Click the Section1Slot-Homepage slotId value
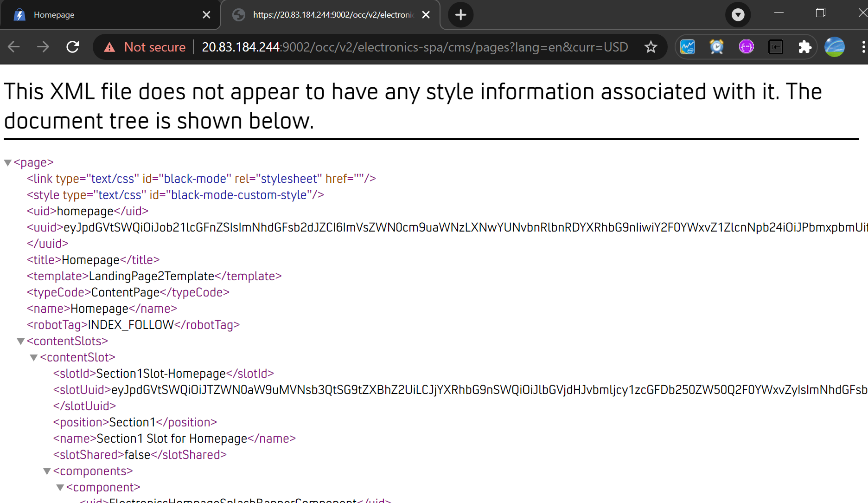The width and height of the screenshot is (868, 503). point(161,374)
